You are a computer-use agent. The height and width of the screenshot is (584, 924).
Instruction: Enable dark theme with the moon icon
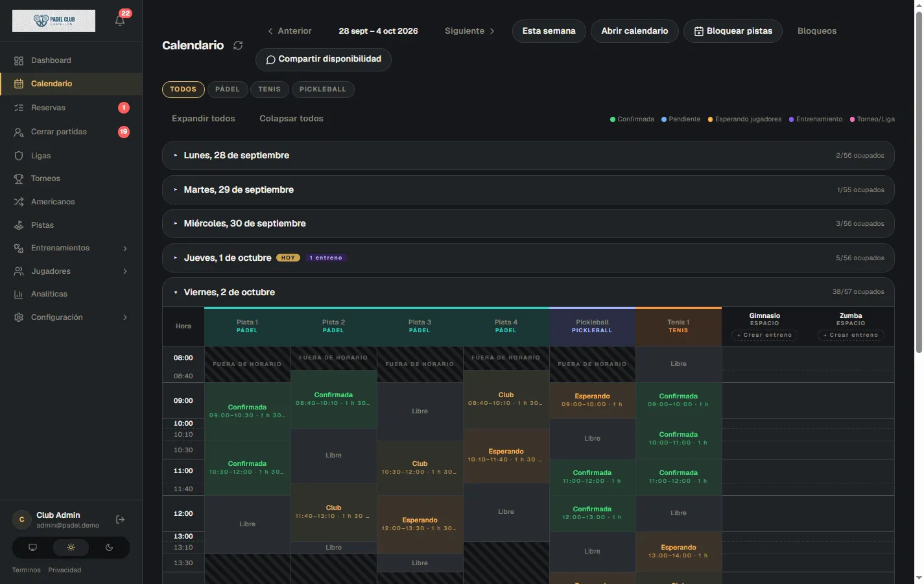109,548
